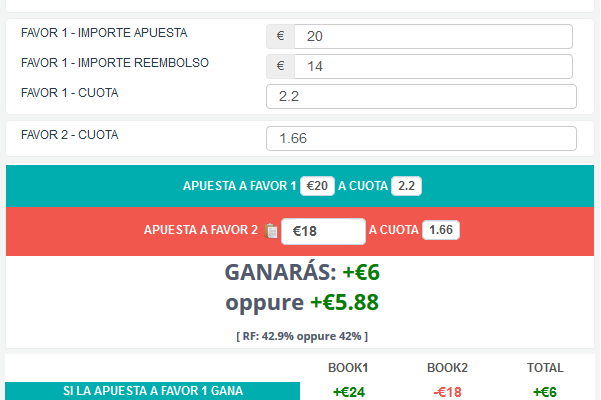Viewport: 601px width, 400px height.
Task: Click the 1.66 cuota badge in red bar
Action: (x=441, y=230)
